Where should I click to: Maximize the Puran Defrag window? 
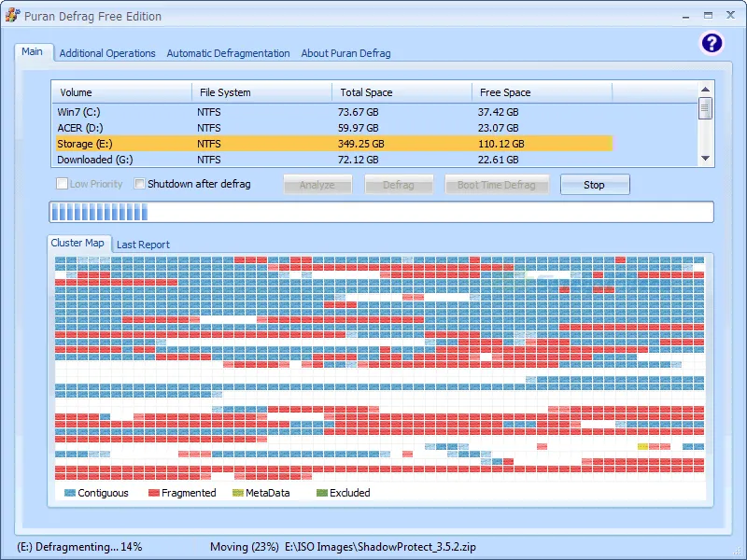(709, 16)
